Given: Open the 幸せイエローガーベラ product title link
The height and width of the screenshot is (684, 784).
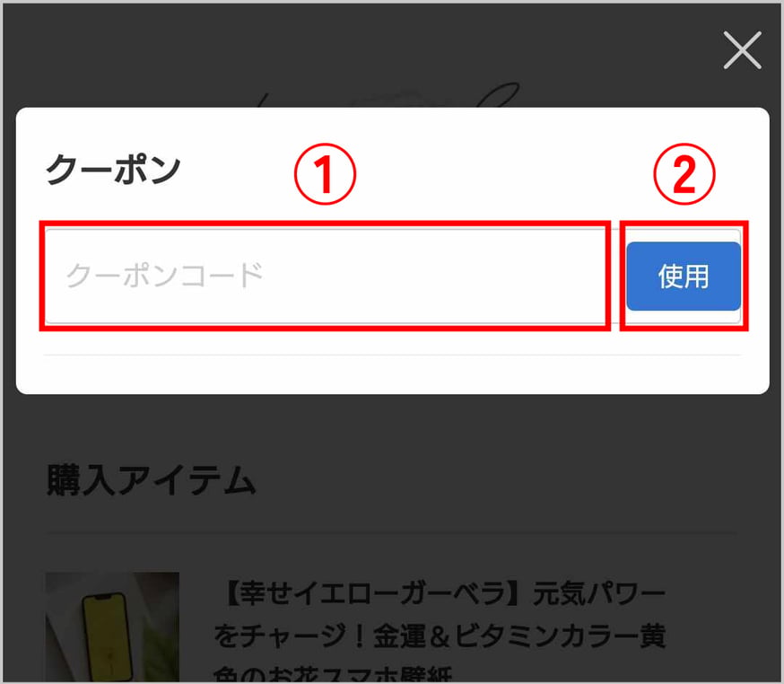Looking at the screenshot, I should (440, 630).
